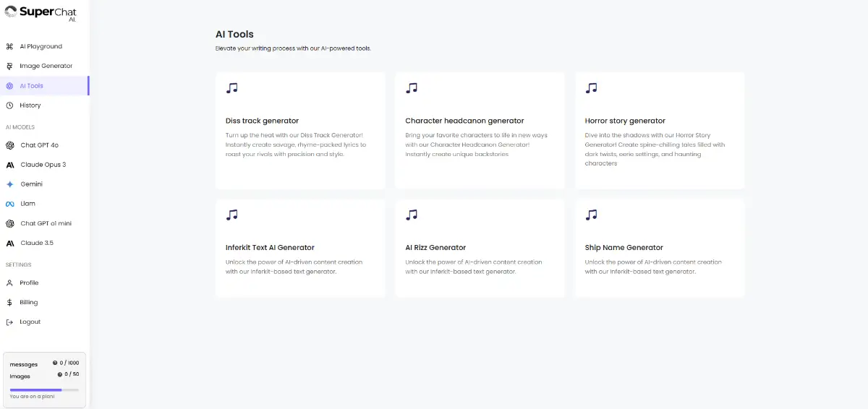Click the SuperChat AI logo
The width and height of the screenshot is (868, 409).
41,14
